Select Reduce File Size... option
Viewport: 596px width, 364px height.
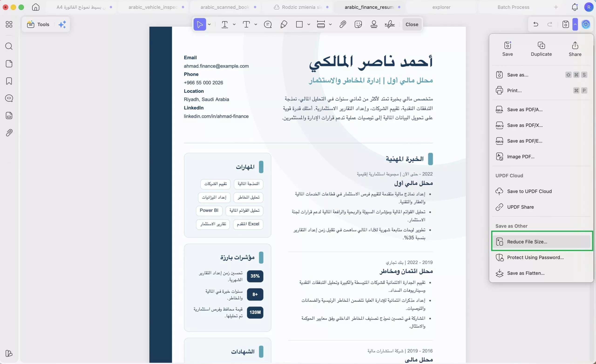[541, 241]
